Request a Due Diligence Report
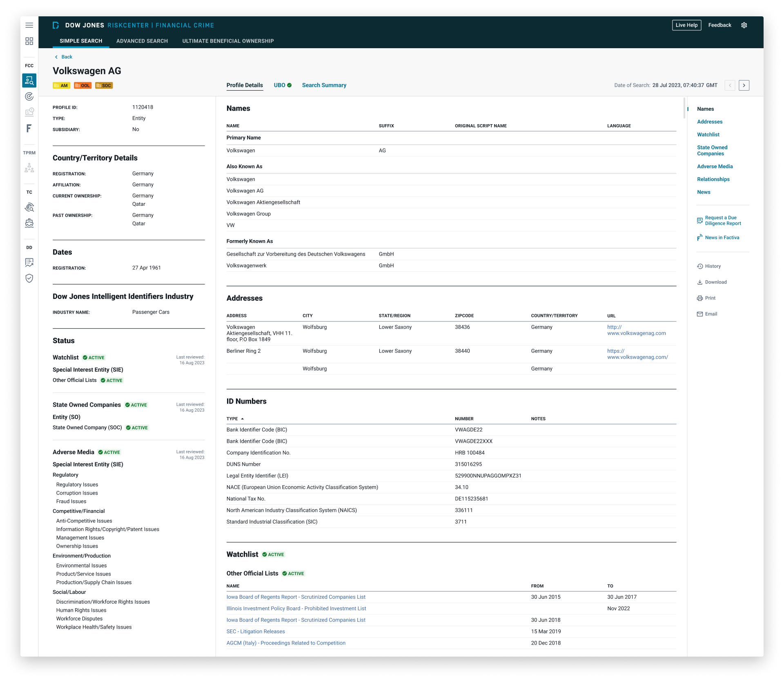 tap(719, 221)
